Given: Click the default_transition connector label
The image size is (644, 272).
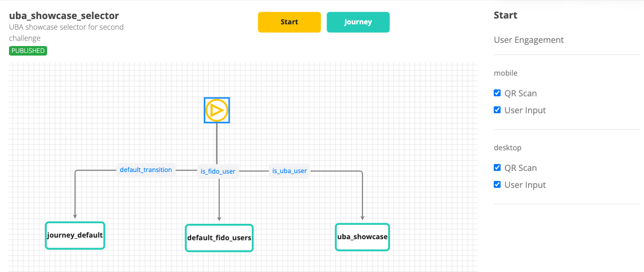Looking at the screenshot, I should (x=146, y=170).
